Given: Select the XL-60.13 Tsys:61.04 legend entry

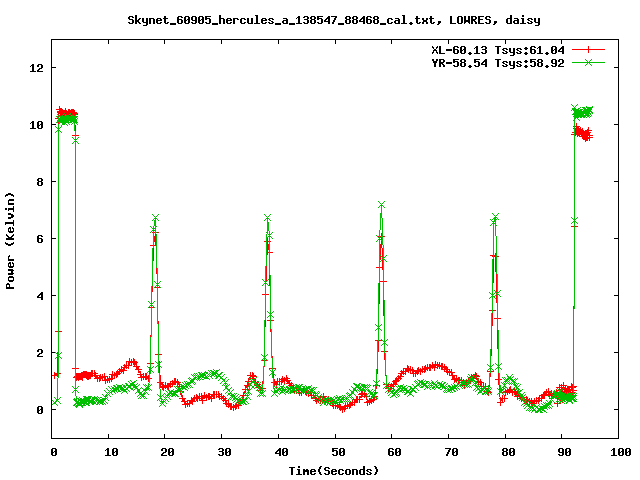Looking at the screenshot, I should click(x=498, y=50).
